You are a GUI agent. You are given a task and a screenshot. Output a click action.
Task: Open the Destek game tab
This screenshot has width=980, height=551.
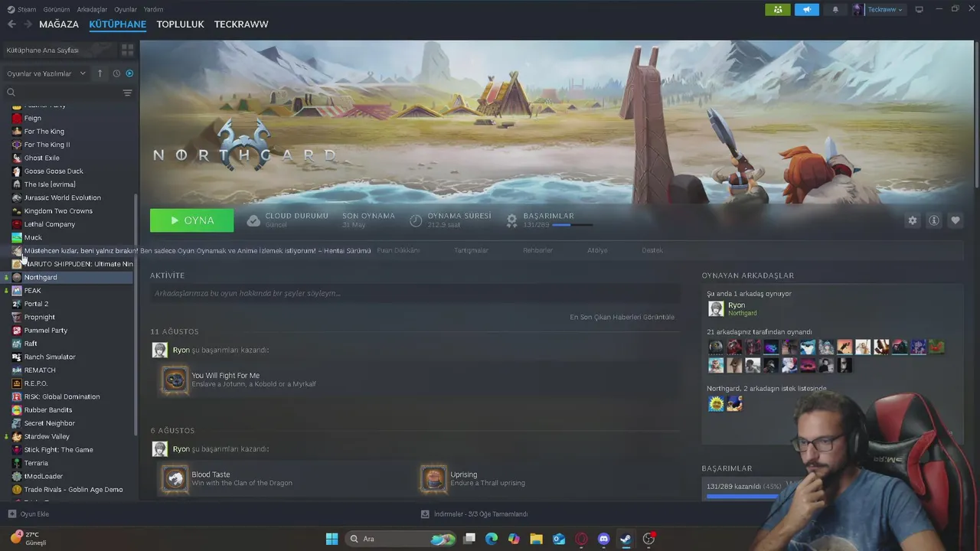652,250
